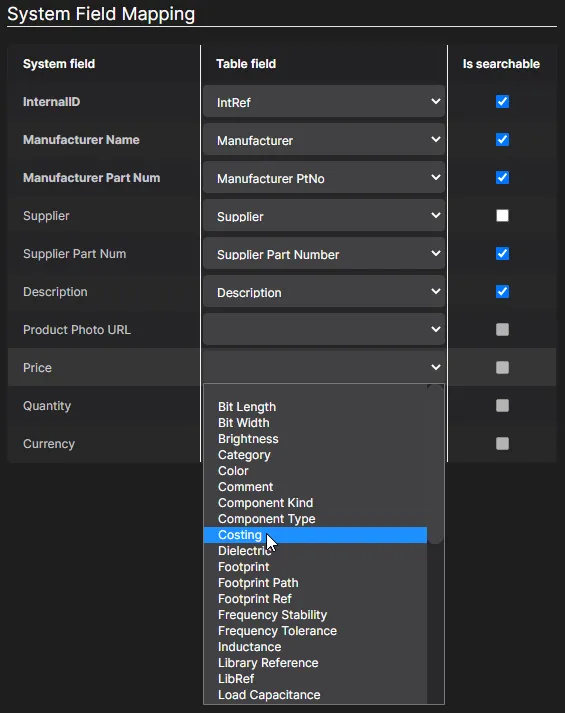Viewport: 565px width, 713px height.
Task: Choose Component Type option
Action: [x=315, y=519]
